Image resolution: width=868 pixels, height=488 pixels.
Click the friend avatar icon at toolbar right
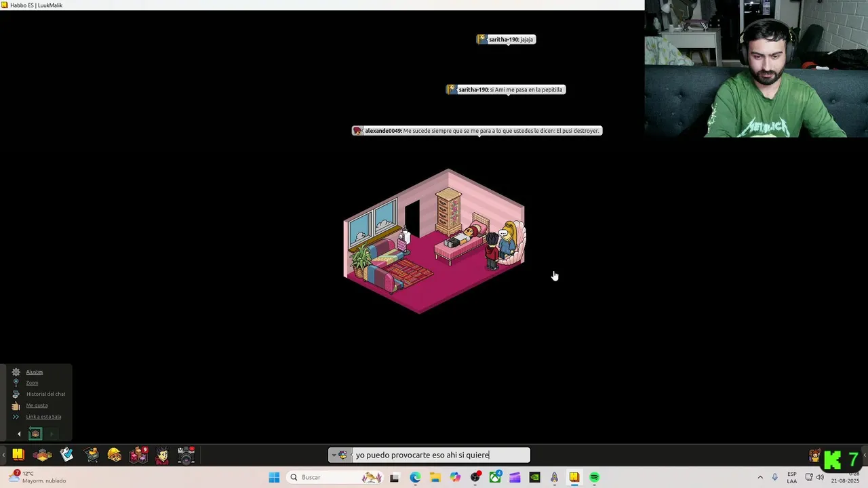(814, 455)
